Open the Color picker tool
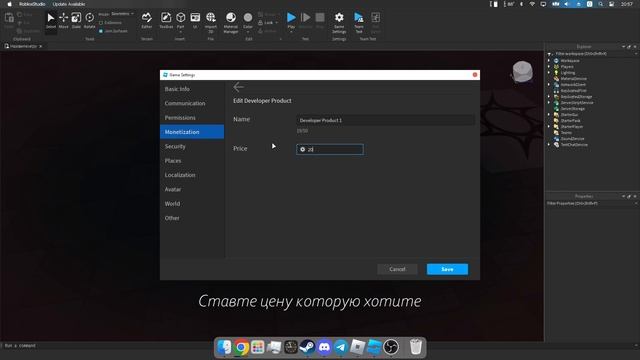 (x=248, y=21)
